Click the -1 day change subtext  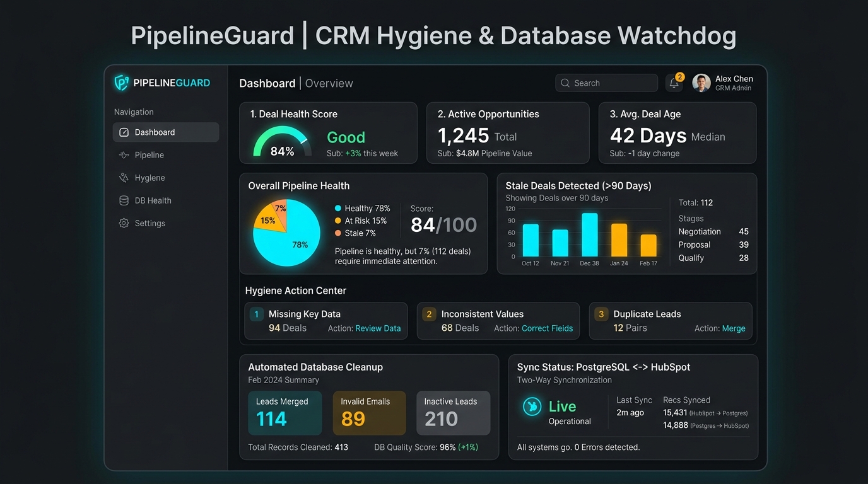pyautogui.click(x=645, y=153)
